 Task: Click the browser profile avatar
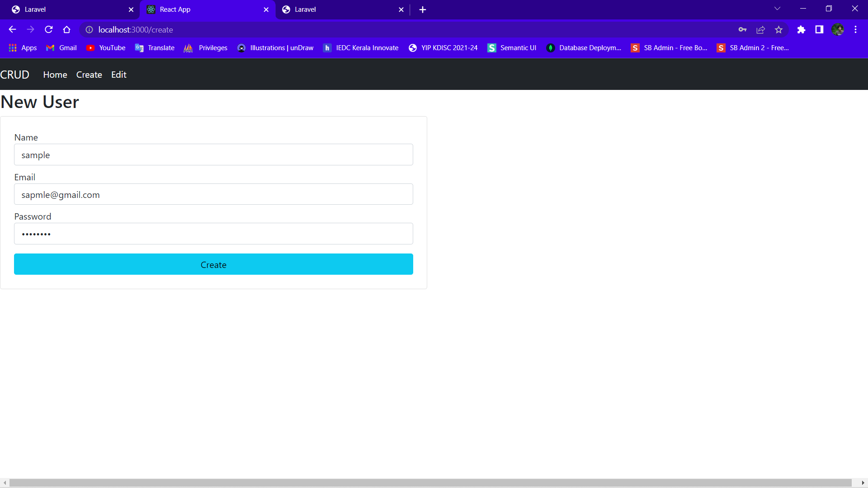tap(839, 29)
